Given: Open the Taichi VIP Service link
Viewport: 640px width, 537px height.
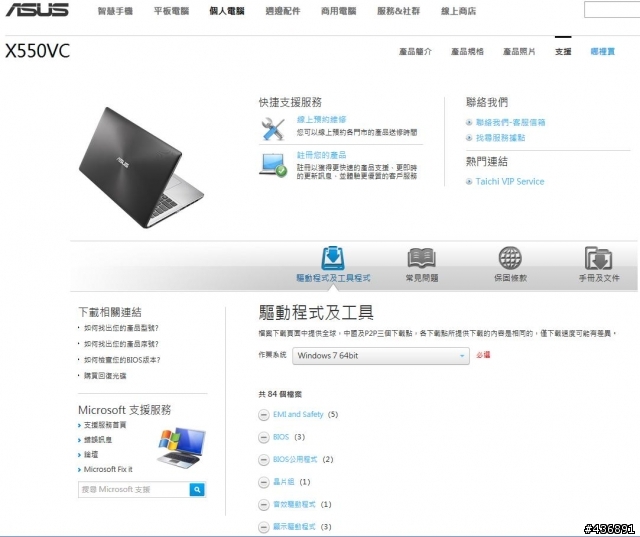Looking at the screenshot, I should pos(510,182).
